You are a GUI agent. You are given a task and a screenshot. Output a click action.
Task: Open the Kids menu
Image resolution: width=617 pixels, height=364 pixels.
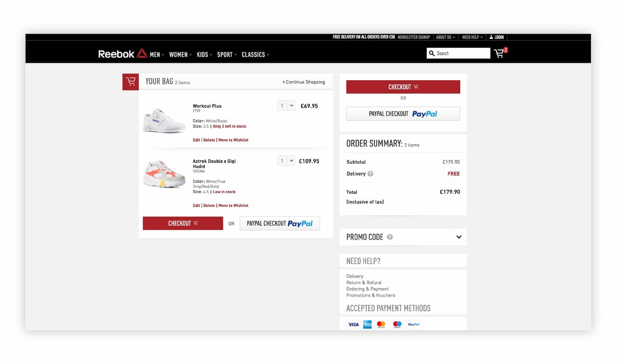pyautogui.click(x=205, y=55)
